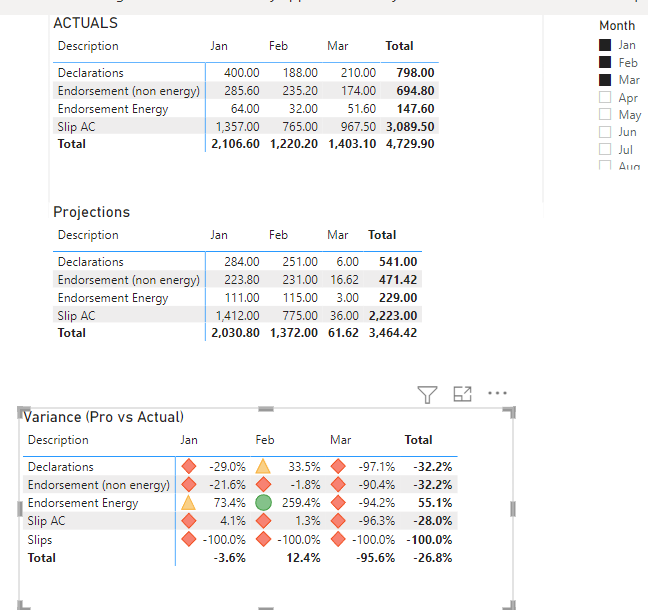Click red diamond for Slip AC Jan variance
The width and height of the screenshot is (648, 610).
click(x=189, y=521)
